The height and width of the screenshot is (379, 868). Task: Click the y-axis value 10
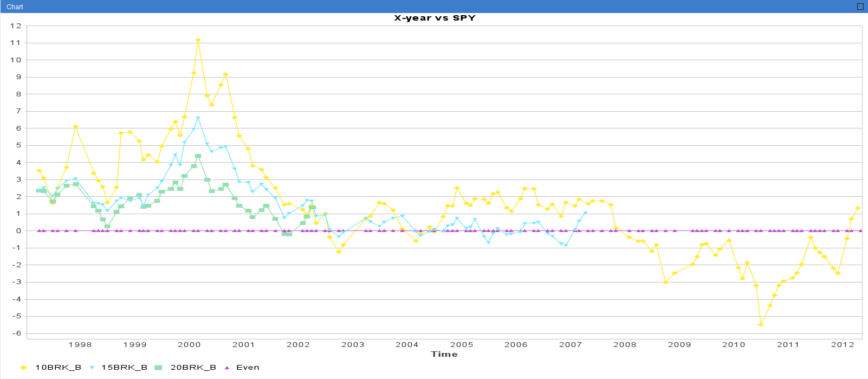pyautogui.click(x=16, y=60)
